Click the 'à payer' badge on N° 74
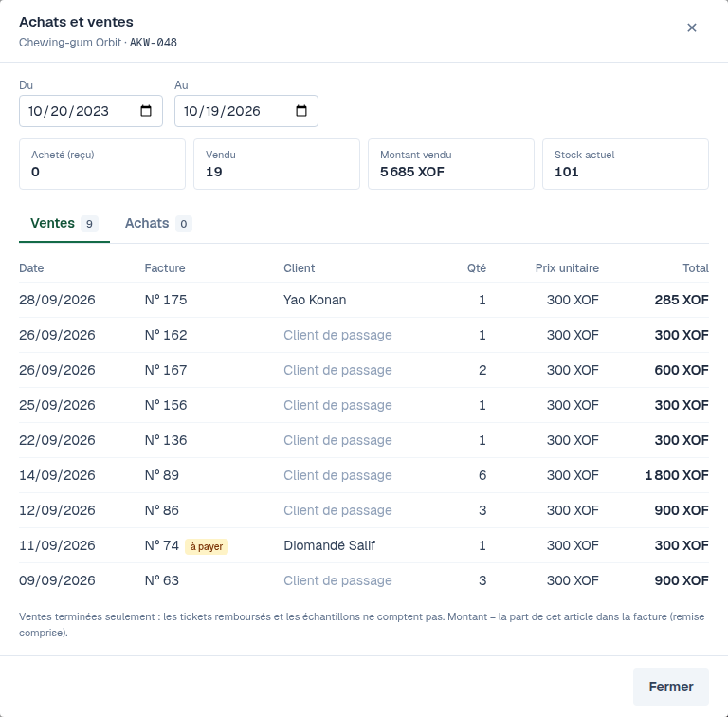The height and width of the screenshot is (717, 728). click(x=207, y=546)
